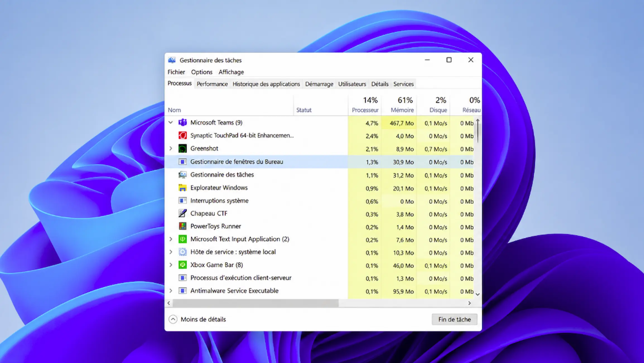The image size is (644, 363).
Task: Click the Explorateur Windows folder icon
Action: [182, 188]
